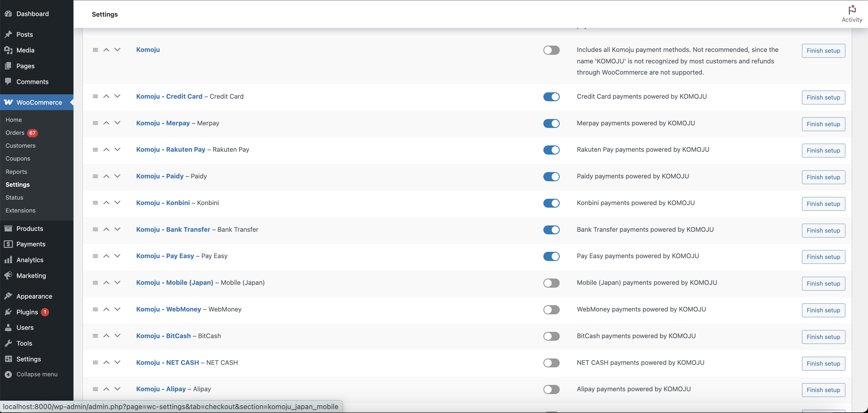Click the Activity flag icon

pos(852,10)
